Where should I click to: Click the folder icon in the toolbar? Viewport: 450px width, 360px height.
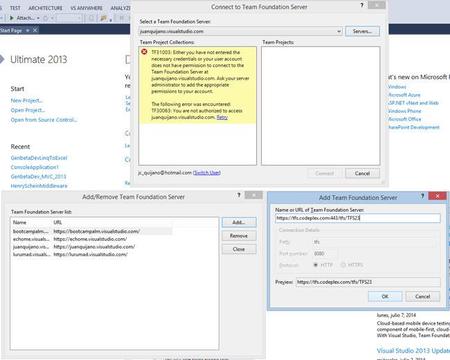click(104, 18)
